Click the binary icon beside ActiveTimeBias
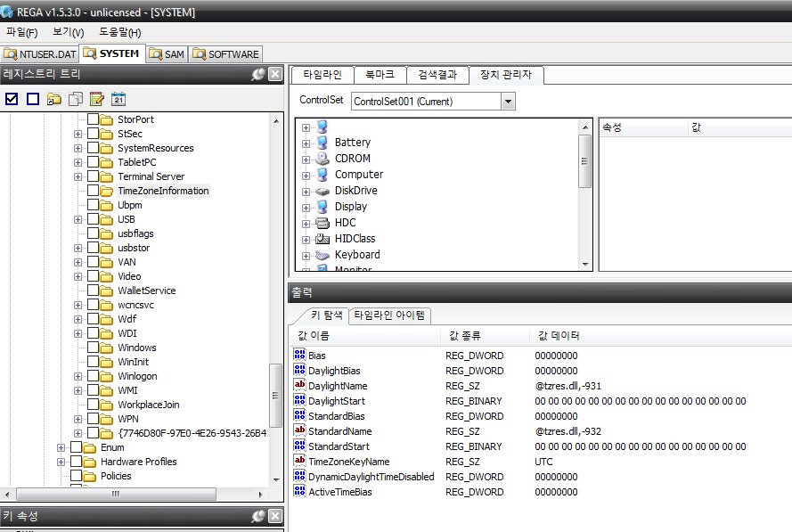Image resolution: width=792 pixels, height=532 pixels. pyautogui.click(x=299, y=491)
